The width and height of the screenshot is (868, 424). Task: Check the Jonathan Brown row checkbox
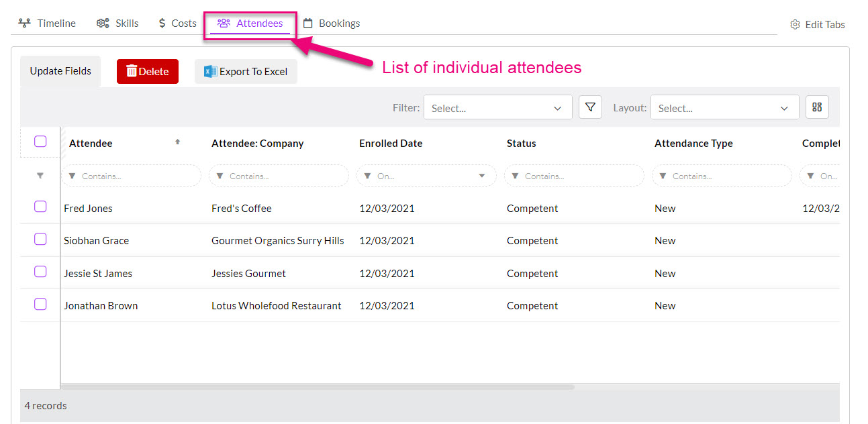click(40, 304)
